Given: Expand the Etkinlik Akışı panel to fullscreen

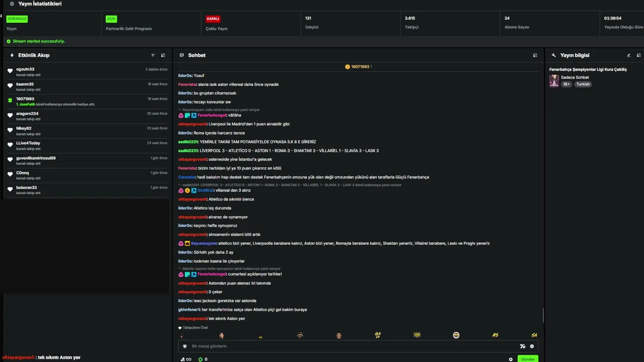Looking at the screenshot, I should tap(163, 55).
